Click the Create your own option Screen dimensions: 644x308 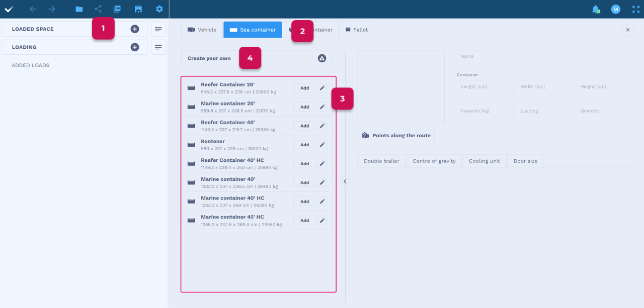(209, 58)
